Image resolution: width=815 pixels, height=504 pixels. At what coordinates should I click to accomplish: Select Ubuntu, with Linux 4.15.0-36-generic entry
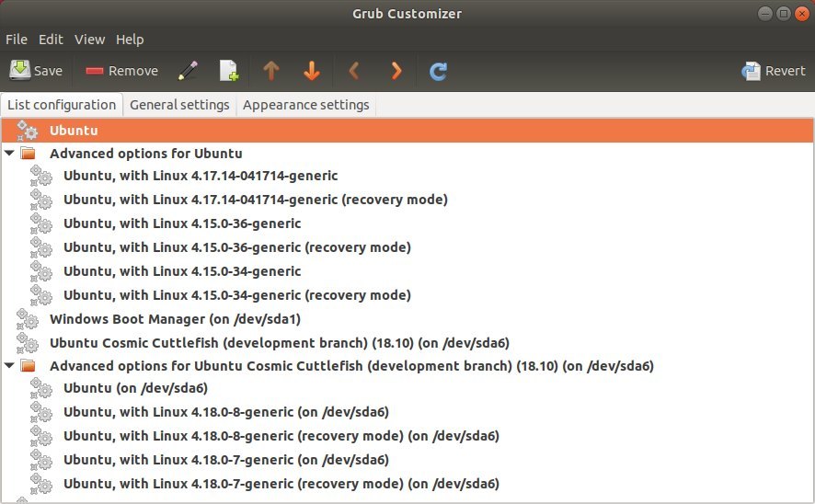(x=407, y=223)
